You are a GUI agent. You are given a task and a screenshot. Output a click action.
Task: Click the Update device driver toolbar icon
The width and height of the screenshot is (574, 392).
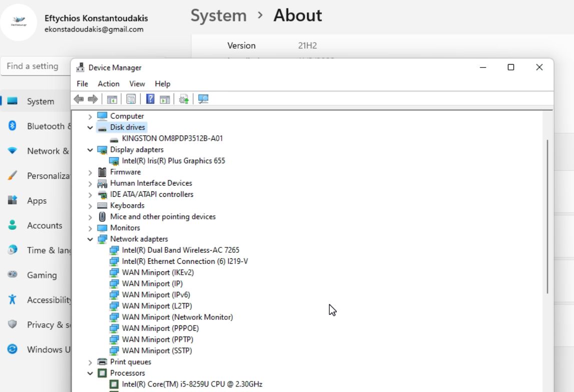coord(184,99)
